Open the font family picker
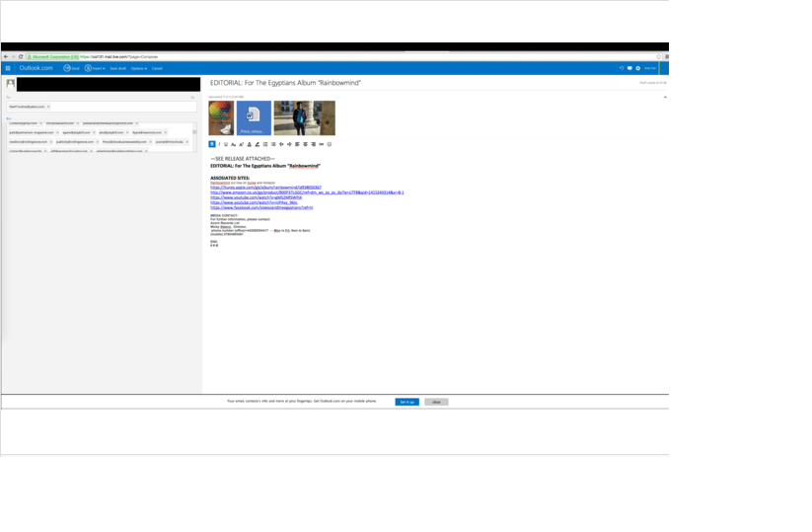This screenshot has width=812, height=532. (234, 144)
